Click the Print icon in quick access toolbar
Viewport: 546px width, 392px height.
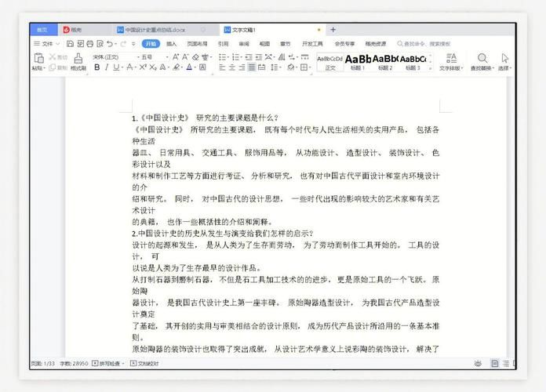click(89, 44)
